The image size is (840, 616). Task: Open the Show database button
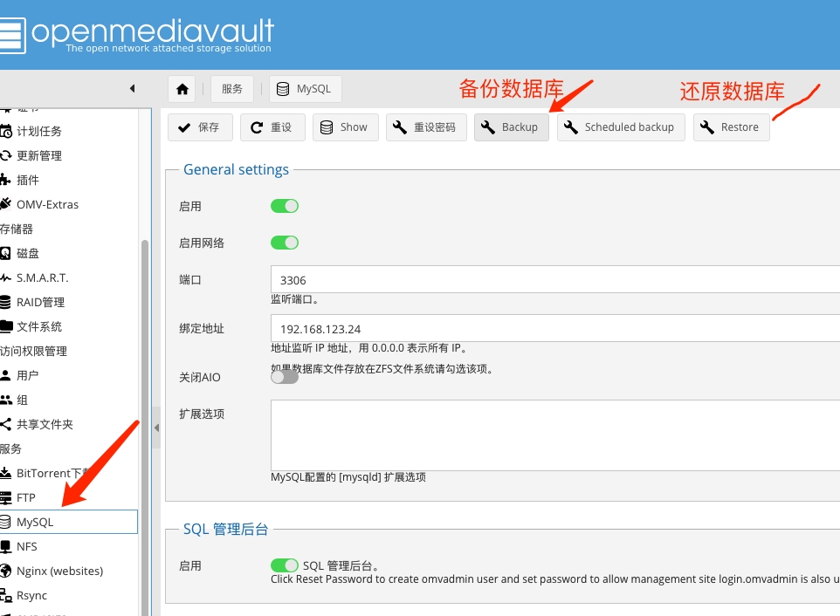click(345, 127)
